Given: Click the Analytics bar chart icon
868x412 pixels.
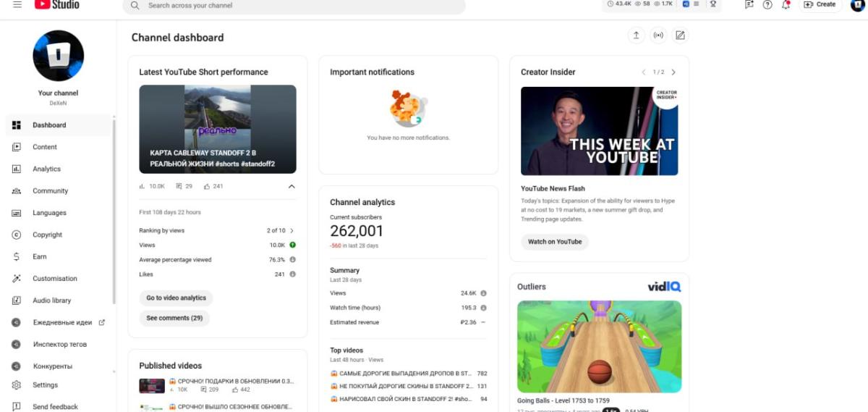Looking at the screenshot, I should coord(17,169).
